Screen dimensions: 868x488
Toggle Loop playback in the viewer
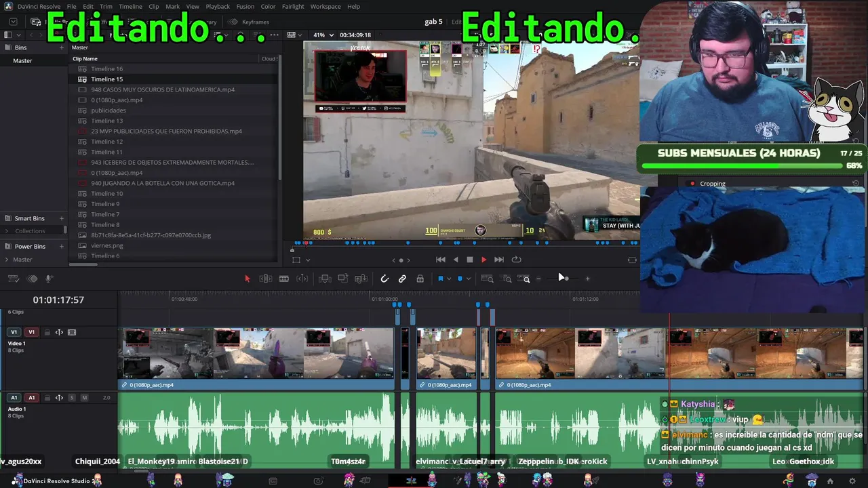517,260
